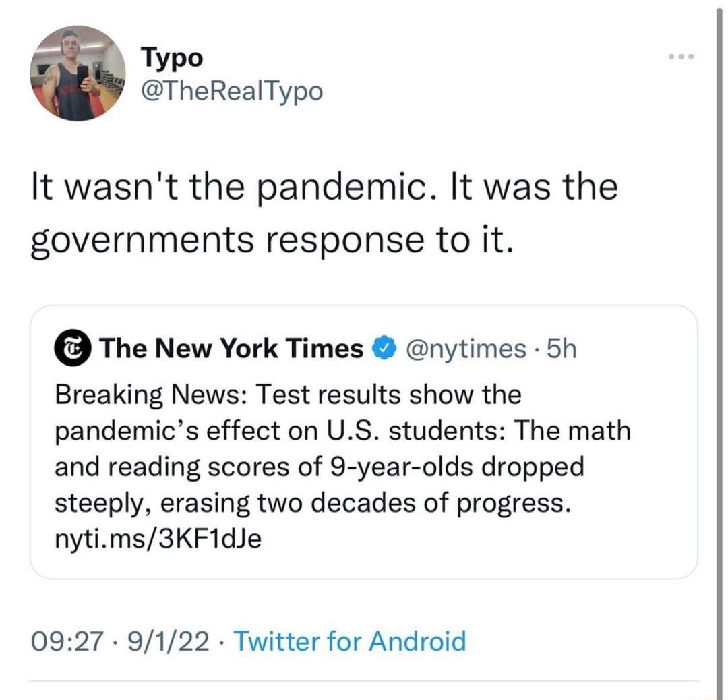728x700 pixels.
Task: Select the Typo display name
Action: 171,57
